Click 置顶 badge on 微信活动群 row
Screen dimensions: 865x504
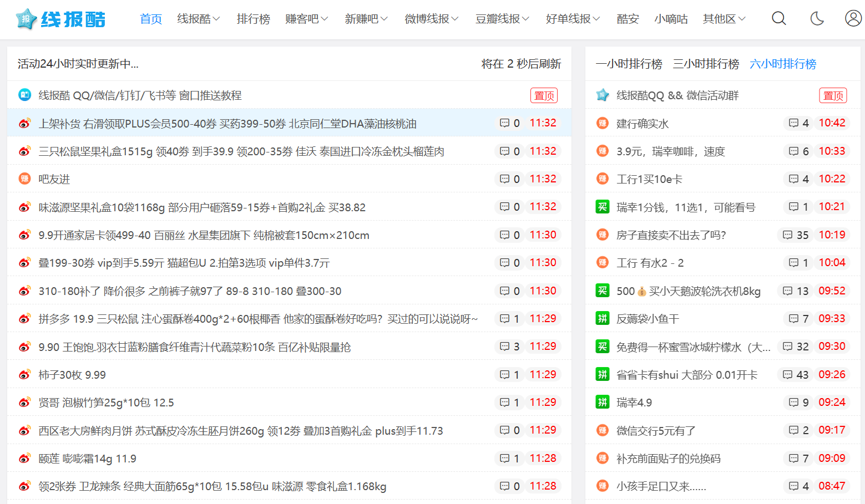833,95
